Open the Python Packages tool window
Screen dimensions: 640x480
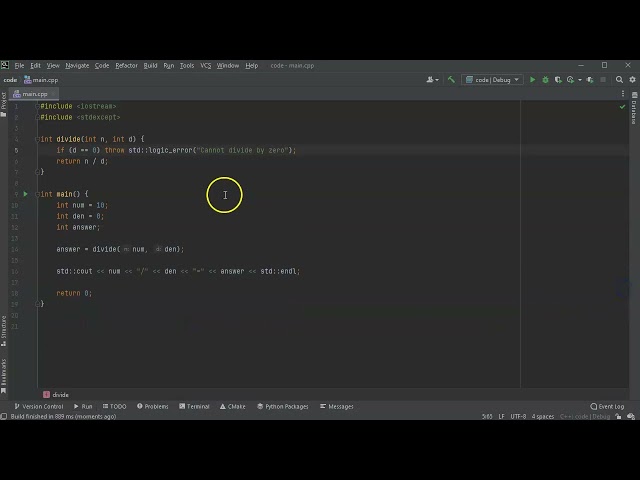[282, 407]
